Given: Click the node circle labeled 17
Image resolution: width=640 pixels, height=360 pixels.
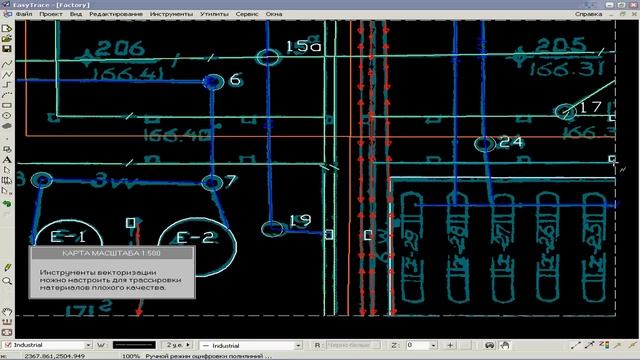Looking at the screenshot, I should tap(566, 111).
